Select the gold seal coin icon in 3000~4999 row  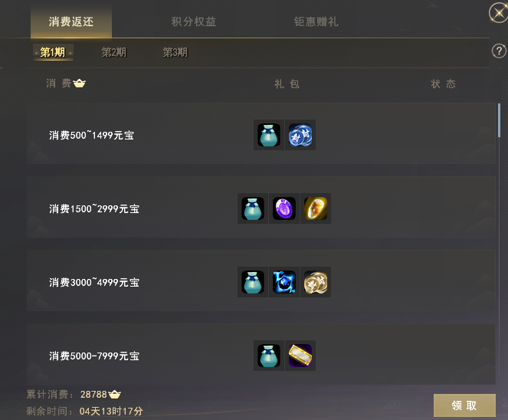[316, 282]
